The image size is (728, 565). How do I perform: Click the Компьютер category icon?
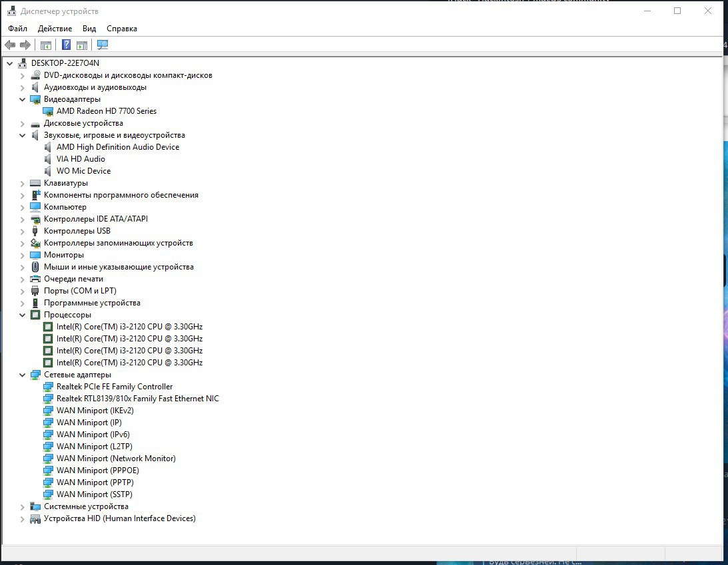[x=35, y=207]
